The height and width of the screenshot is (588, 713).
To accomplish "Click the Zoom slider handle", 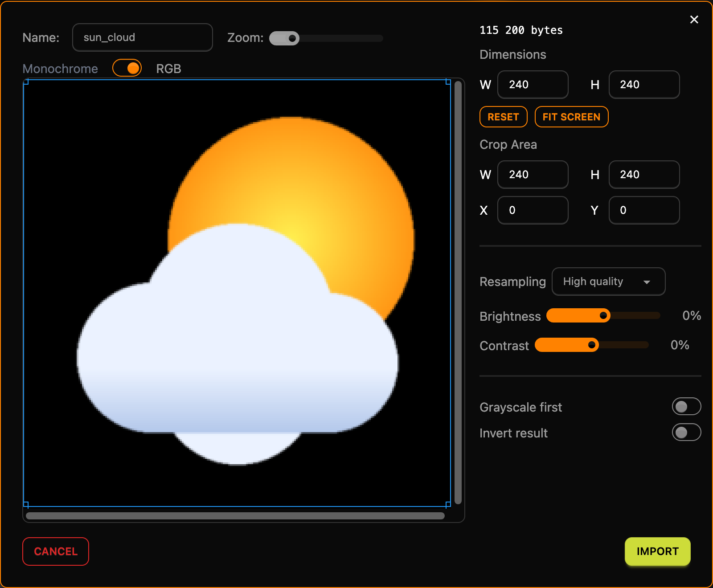I will point(292,38).
